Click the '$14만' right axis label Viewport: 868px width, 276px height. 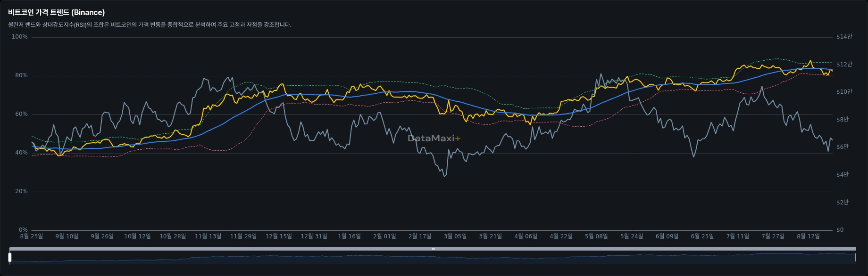click(844, 37)
